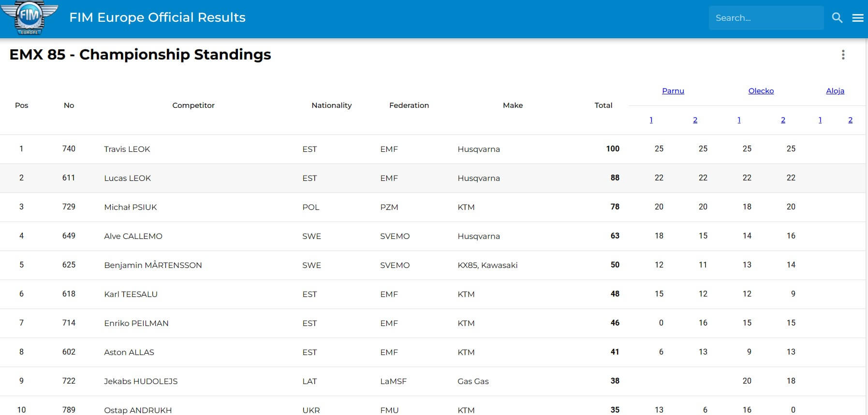Click total points 100
Viewport: 868px width, 415px height.
[x=613, y=149]
